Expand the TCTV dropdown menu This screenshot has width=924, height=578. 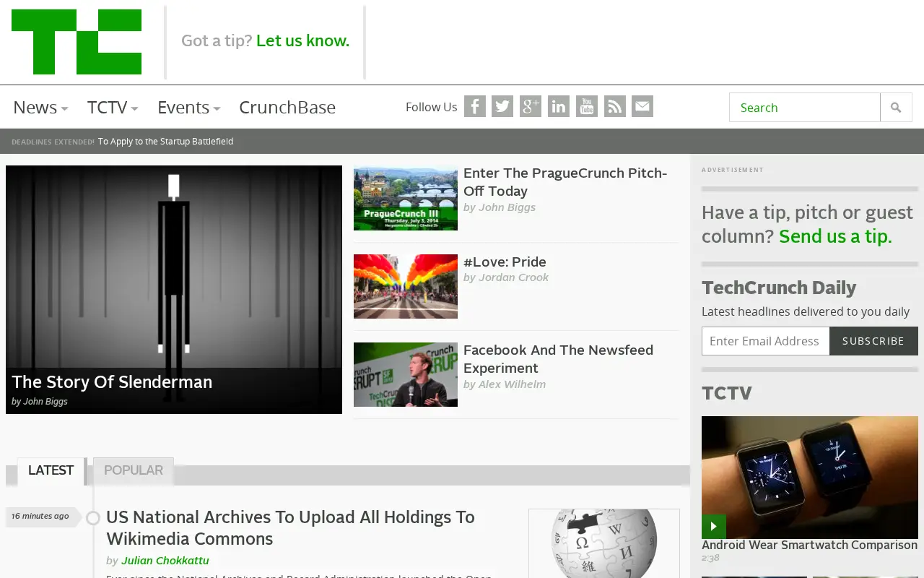[113, 108]
